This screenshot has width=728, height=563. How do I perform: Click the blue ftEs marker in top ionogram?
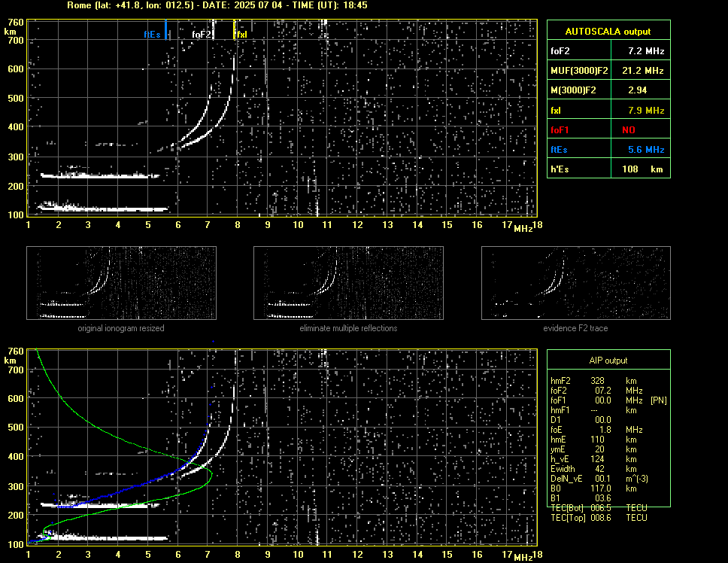pos(165,29)
